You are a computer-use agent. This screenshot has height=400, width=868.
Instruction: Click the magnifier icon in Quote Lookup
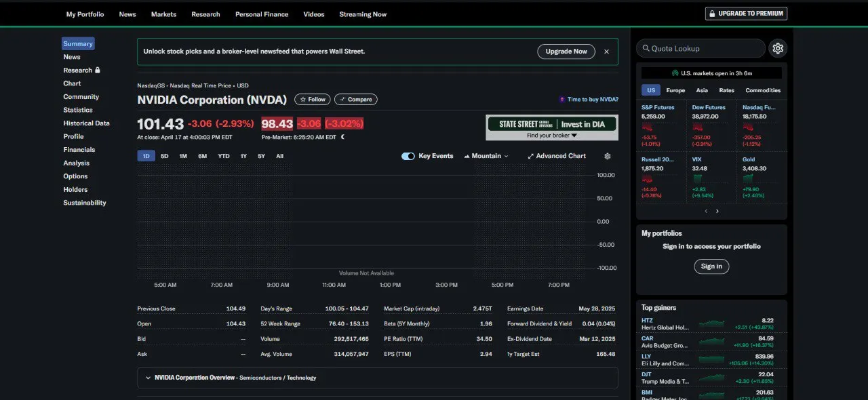pyautogui.click(x=646, y=48)
